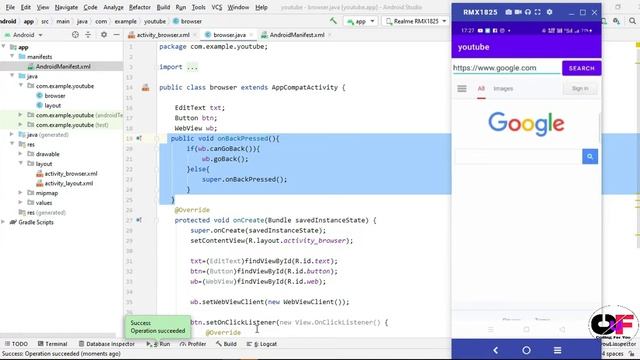Click the headphones audio icon in RMX1825 window

click(528, 12)
